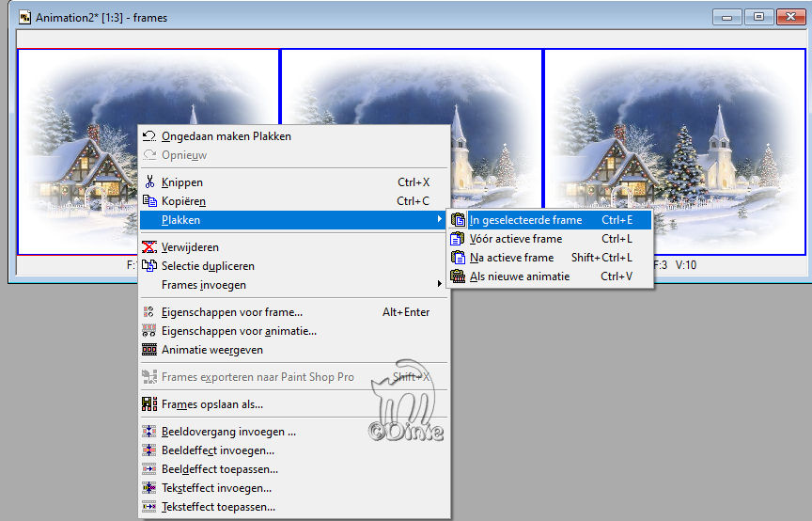Click the scissors icon next to Knippen
Screen dimensions: 812x521
click(x=148, y=182)
